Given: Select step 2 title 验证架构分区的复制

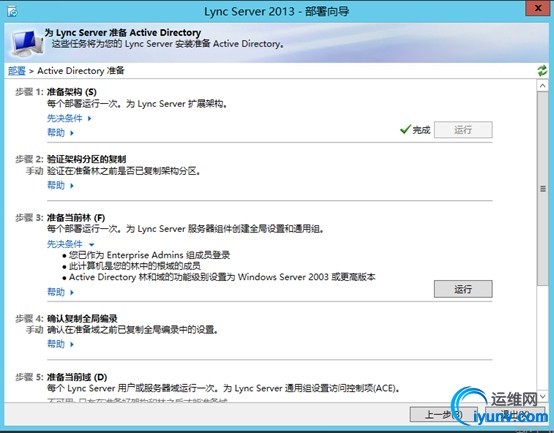Looking at the screenshot, I should [x=87, y=159].
